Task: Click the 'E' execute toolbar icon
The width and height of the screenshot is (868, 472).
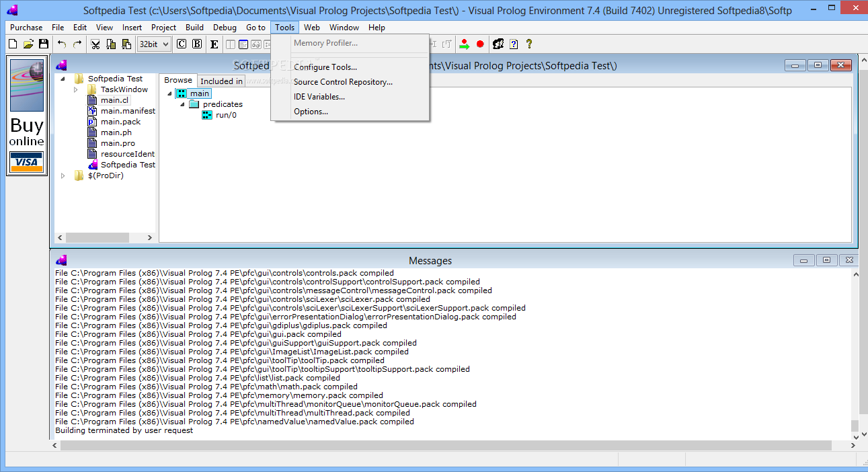Action: pos(214,44)
